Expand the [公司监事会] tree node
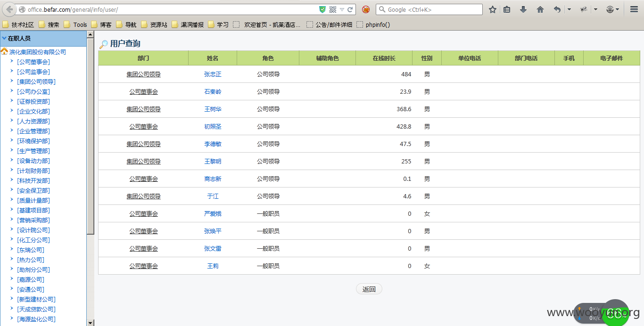 click(x=12, y=71)
